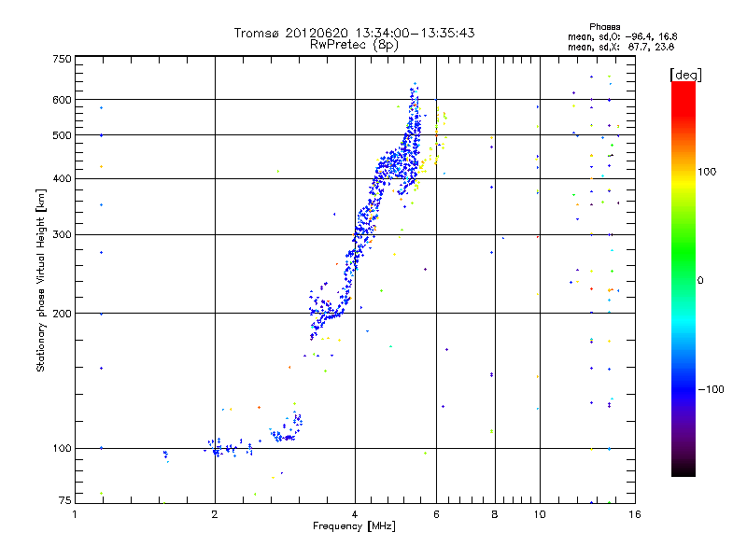Click the y-axis tick label '600'

pyautogui.click(x=62, y=100)
